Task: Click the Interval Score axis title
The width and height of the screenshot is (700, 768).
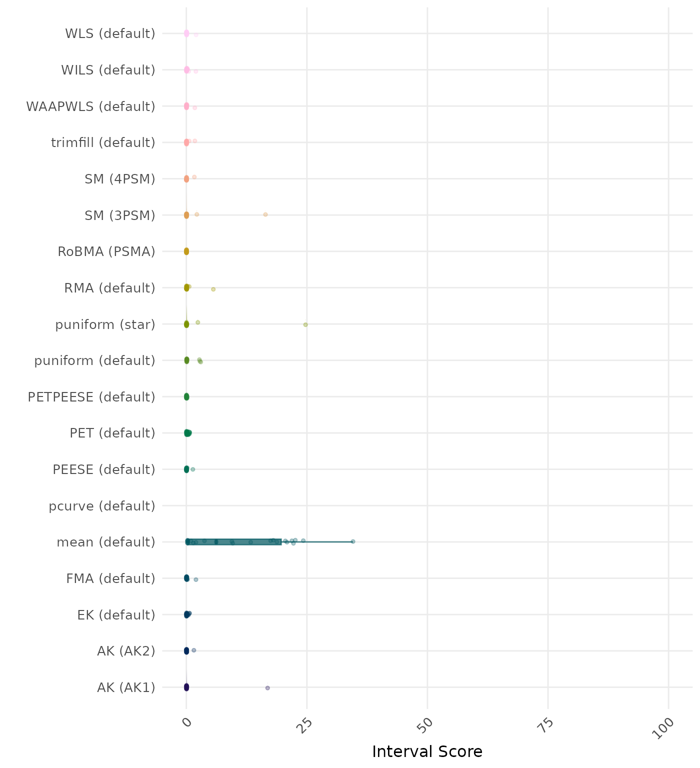Action: (x=427, y=751)
